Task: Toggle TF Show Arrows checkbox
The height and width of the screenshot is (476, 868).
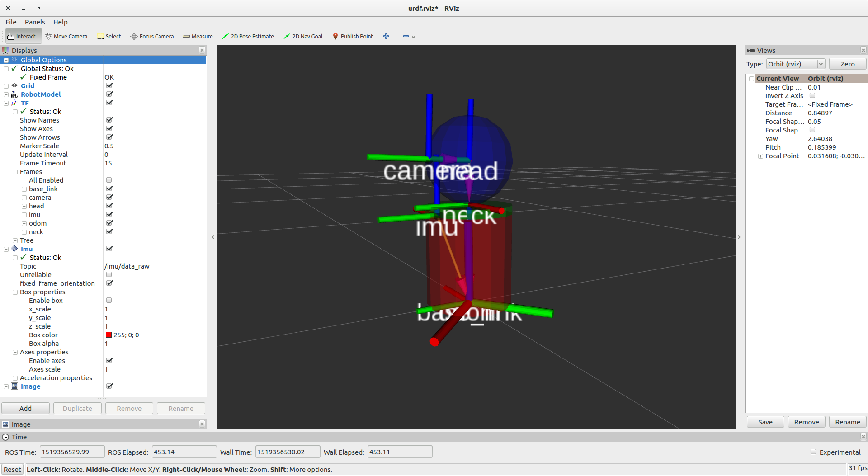Action: pos(109,137)
